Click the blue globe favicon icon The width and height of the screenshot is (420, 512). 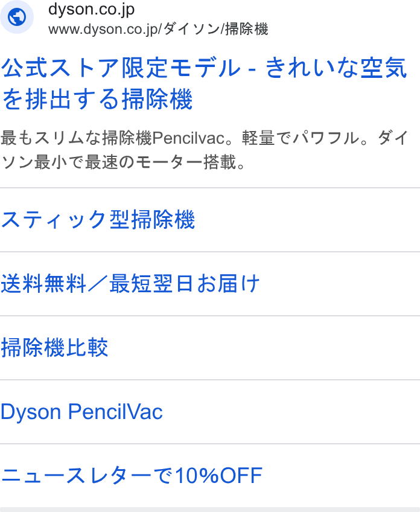click(x=17, y=17)
